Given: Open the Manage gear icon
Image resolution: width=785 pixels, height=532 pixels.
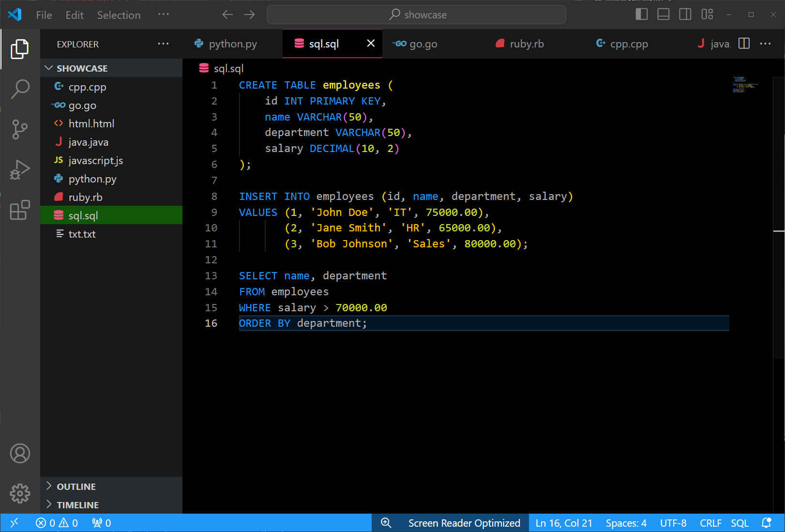Looking at the screenshot, I should [x=20, y=494].
